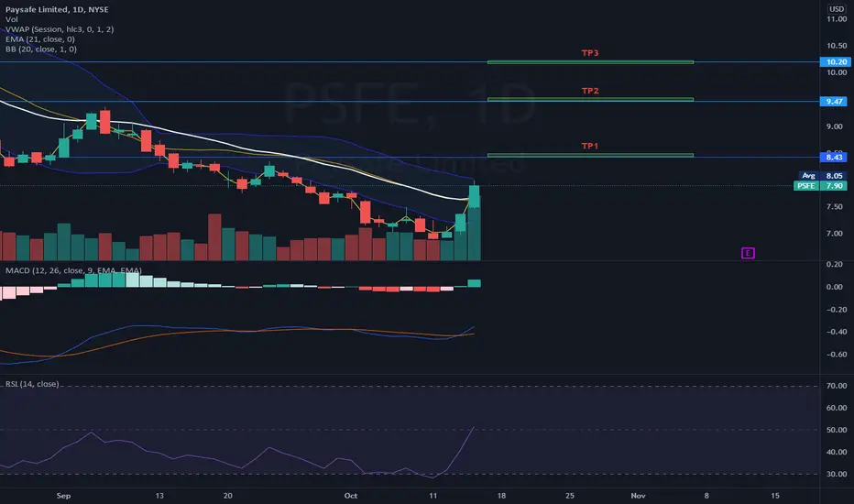The width and height of the screenshot is (854, 504).
Task: Select the TP3 text label
Action: pos(590,53)
